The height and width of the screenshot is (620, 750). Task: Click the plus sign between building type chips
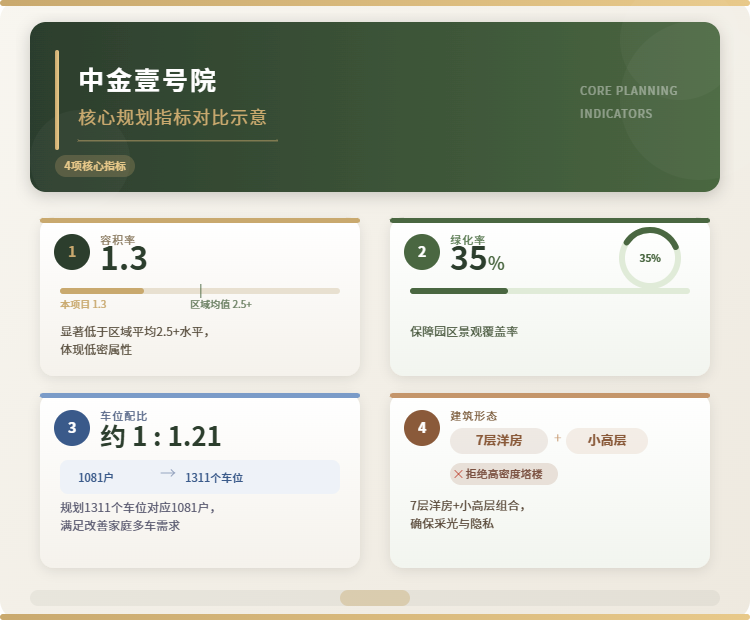pyautogui.click(x=557, y=438)
